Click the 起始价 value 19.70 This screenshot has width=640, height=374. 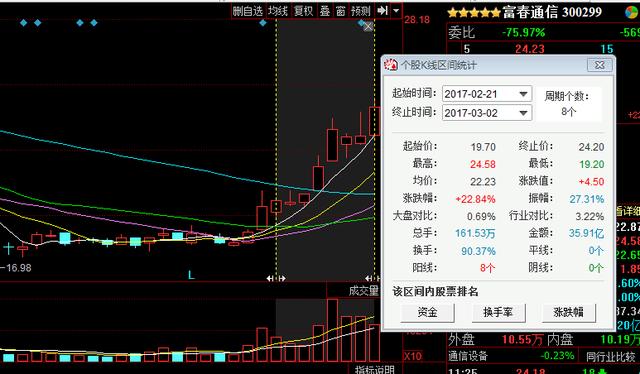(x=483, y=147)
